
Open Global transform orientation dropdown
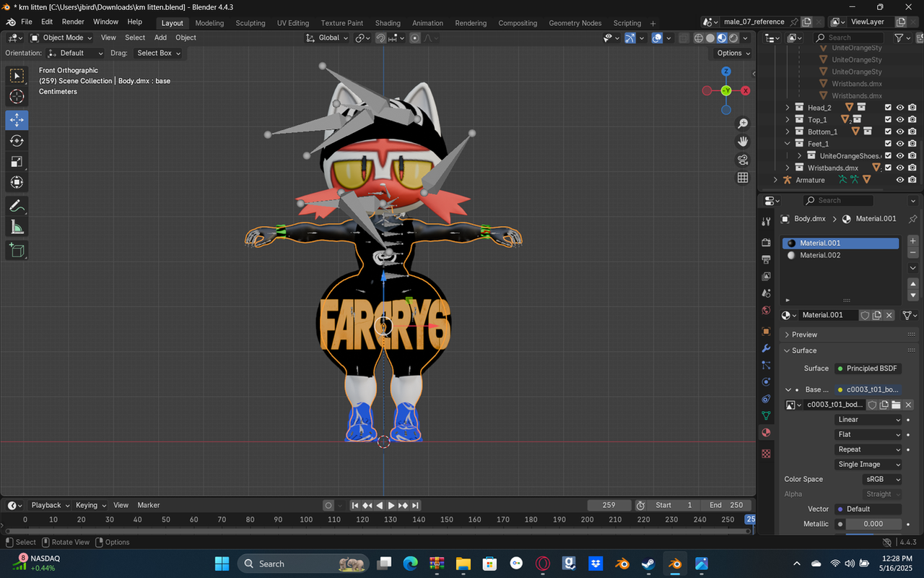point(328,38)
